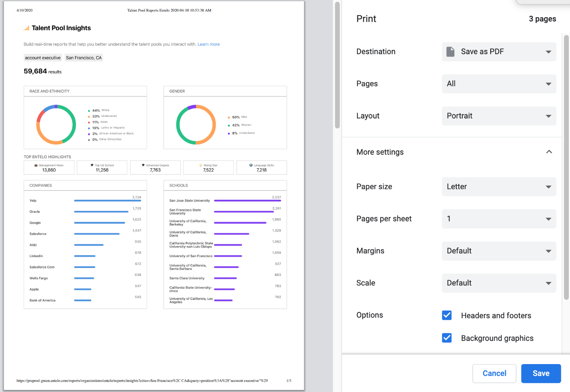This screenshot has height=392, width=570.
Task: Click the Top US School 11,256 card
Action: coord(102,167)
